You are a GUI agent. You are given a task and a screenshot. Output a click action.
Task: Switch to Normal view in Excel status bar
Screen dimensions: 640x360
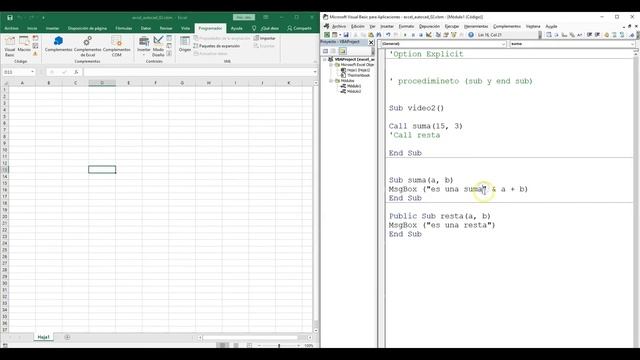(223, 345)
